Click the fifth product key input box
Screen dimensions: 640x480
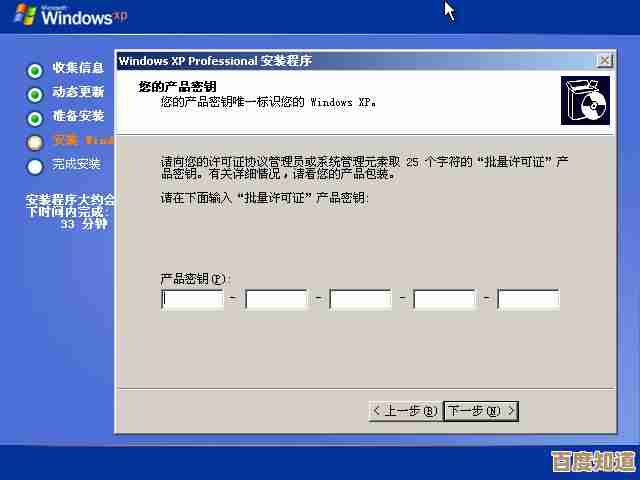(529, 300)
